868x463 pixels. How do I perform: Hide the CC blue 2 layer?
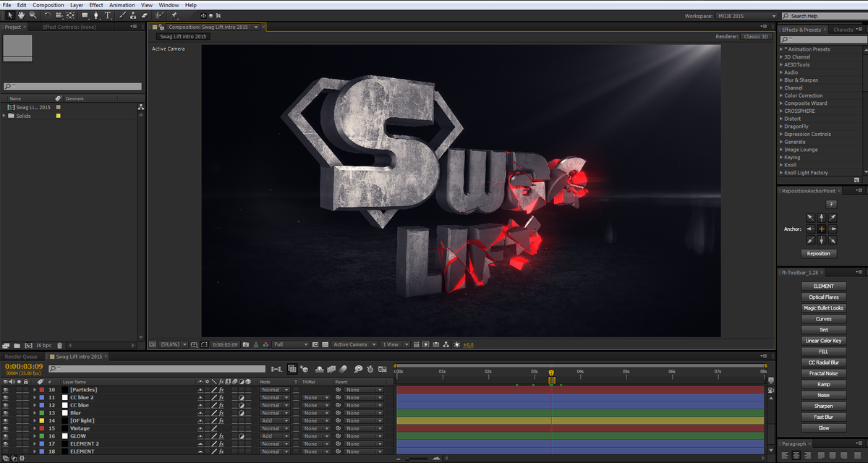coord(6,397)
